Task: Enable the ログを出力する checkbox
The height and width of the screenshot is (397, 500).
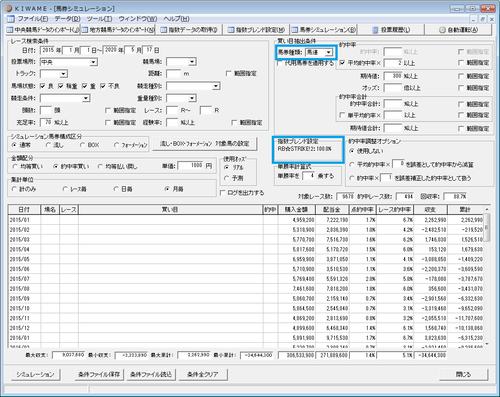Action: pos(223,193)
